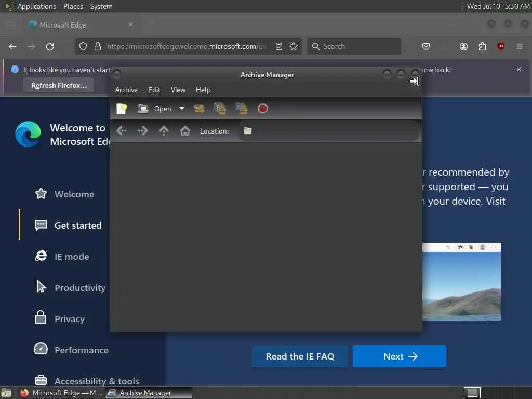Click the Microsoft Edge logo
This screenshot has width=532, height=399.
pos(29,134)
